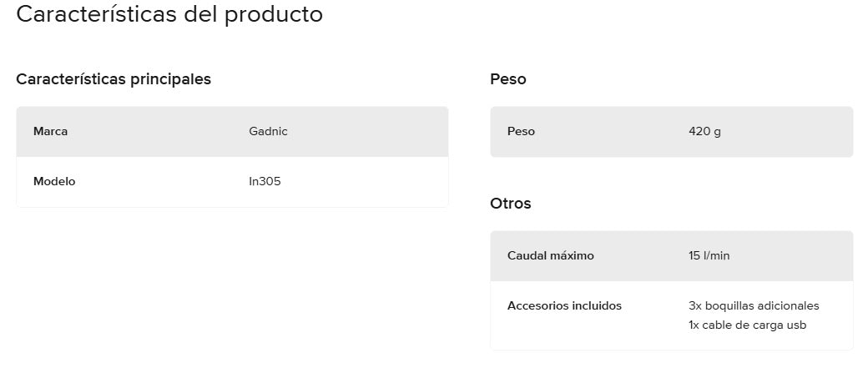Click the '1x cable de carga usb' text

click(747, 325)
